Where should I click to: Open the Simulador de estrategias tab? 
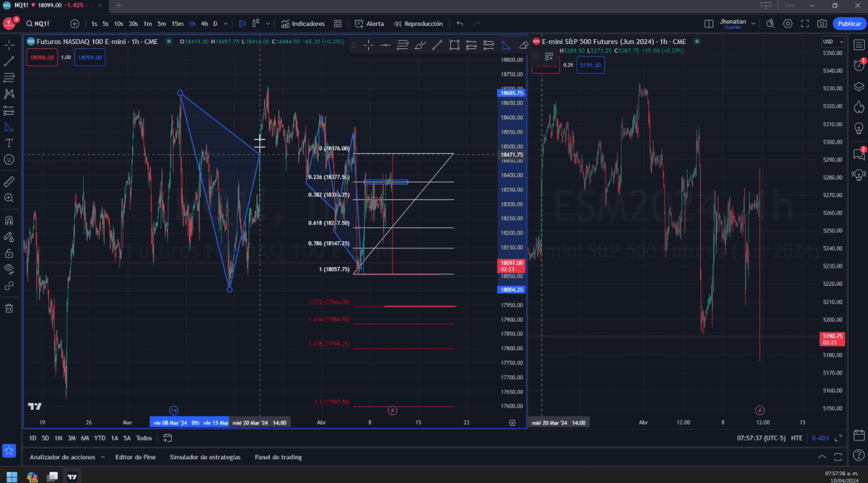click(205, 457)
